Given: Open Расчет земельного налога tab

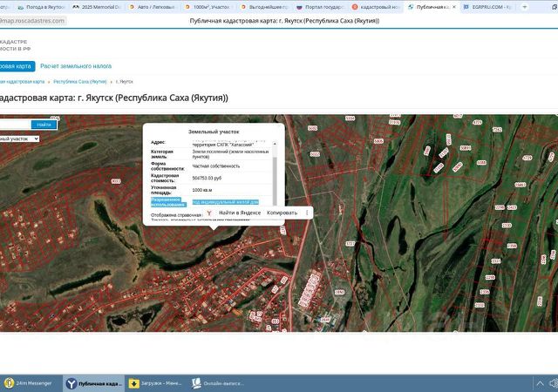Looking at the screenshot, I should (x=76, y=66).
